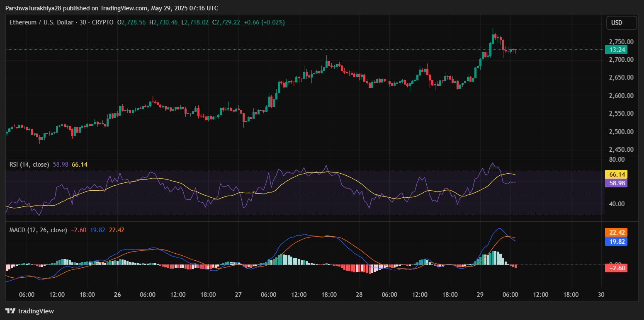644x320 pixels.
Task: Click the date label 29 on time axis
Action: click(x=480, y=295)
